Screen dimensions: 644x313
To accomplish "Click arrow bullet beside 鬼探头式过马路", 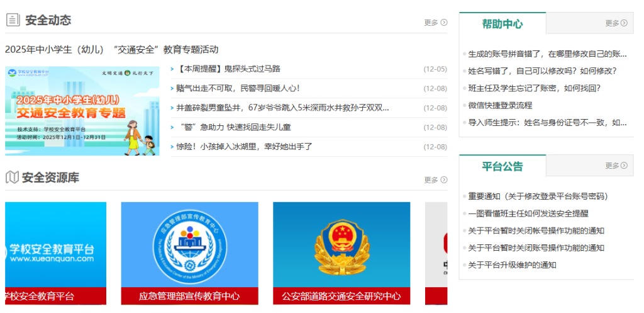I will click(172, 69).
